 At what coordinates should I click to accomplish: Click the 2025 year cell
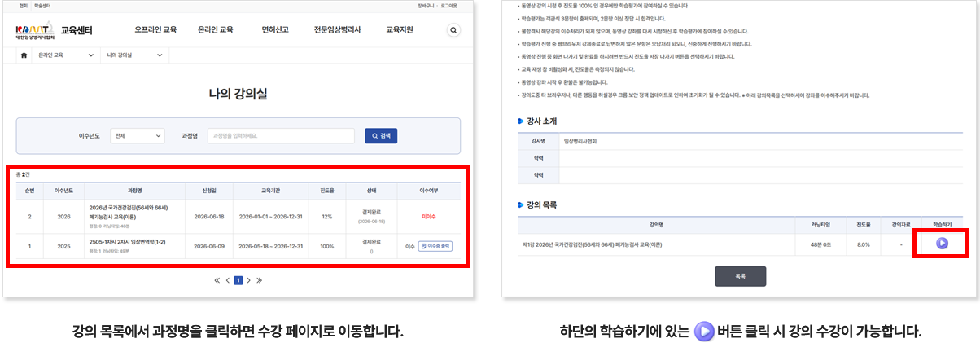point(64,245)
